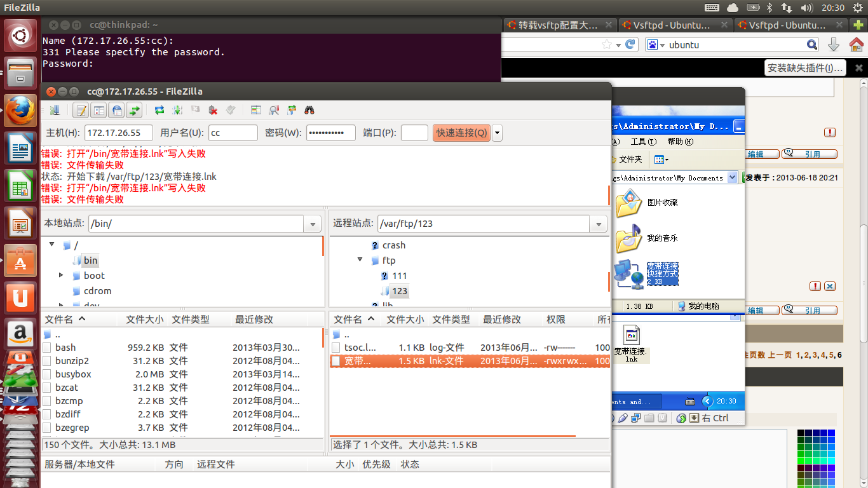Select the tsoc.l... log file in remote list
This screenshot has width=868, height=488.
(469, 348)
